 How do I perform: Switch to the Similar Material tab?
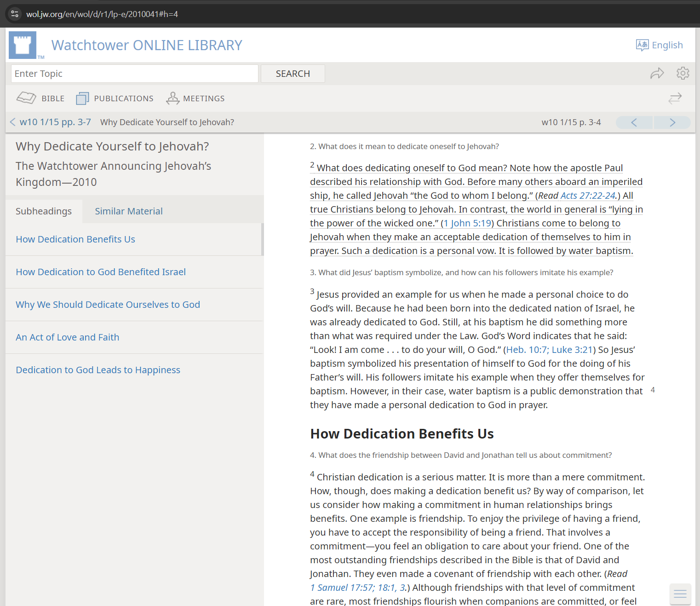129,211
